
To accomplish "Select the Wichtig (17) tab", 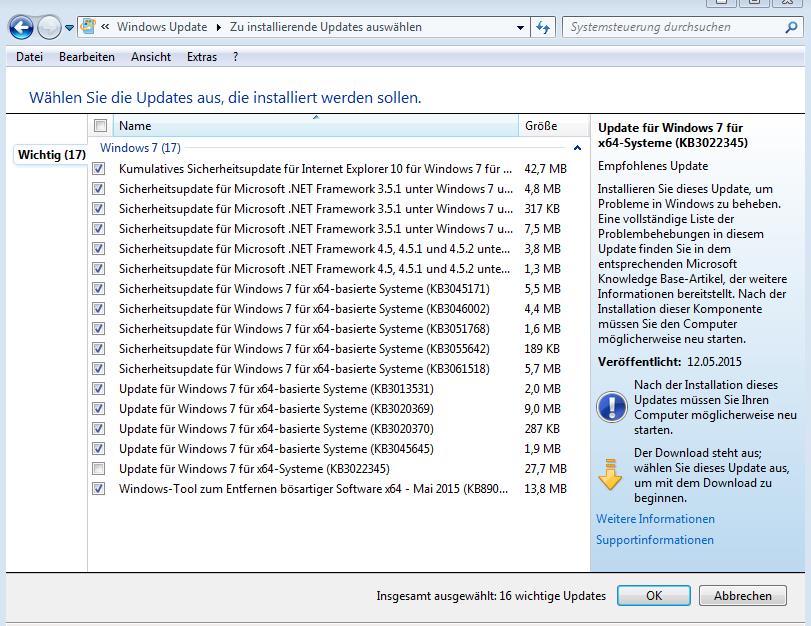I will (51, 155).
